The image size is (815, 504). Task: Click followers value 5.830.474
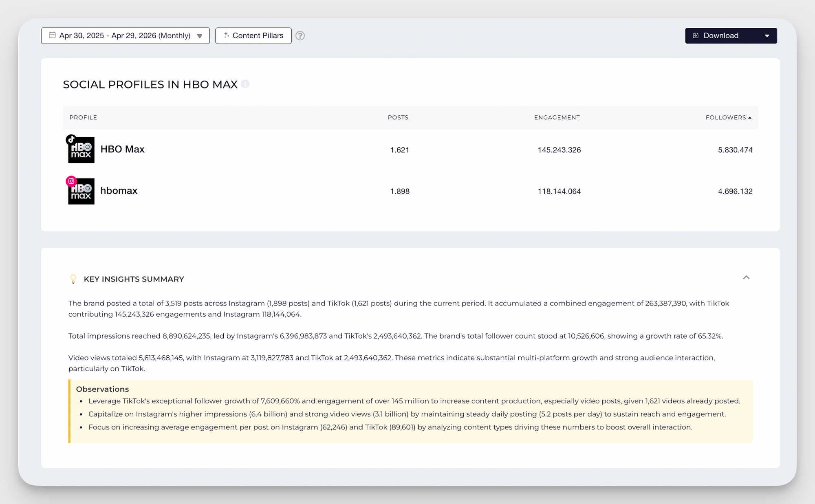coord(735,150)
